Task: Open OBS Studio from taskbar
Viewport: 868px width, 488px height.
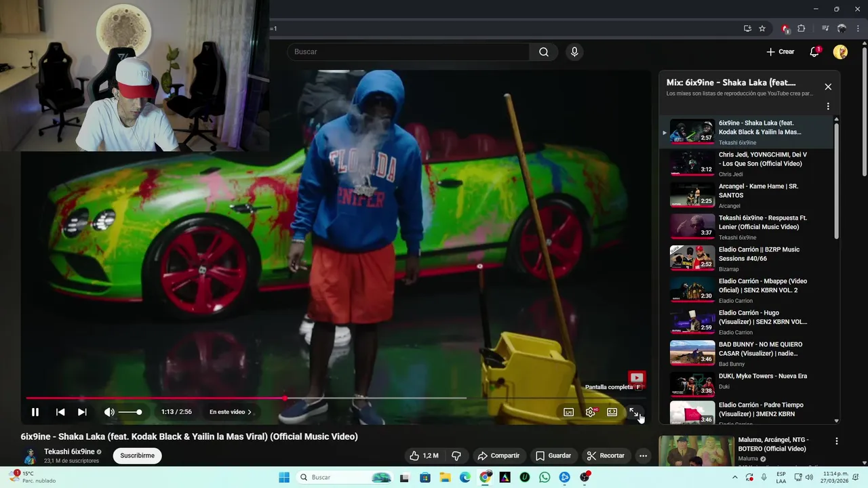Action: 585,477
